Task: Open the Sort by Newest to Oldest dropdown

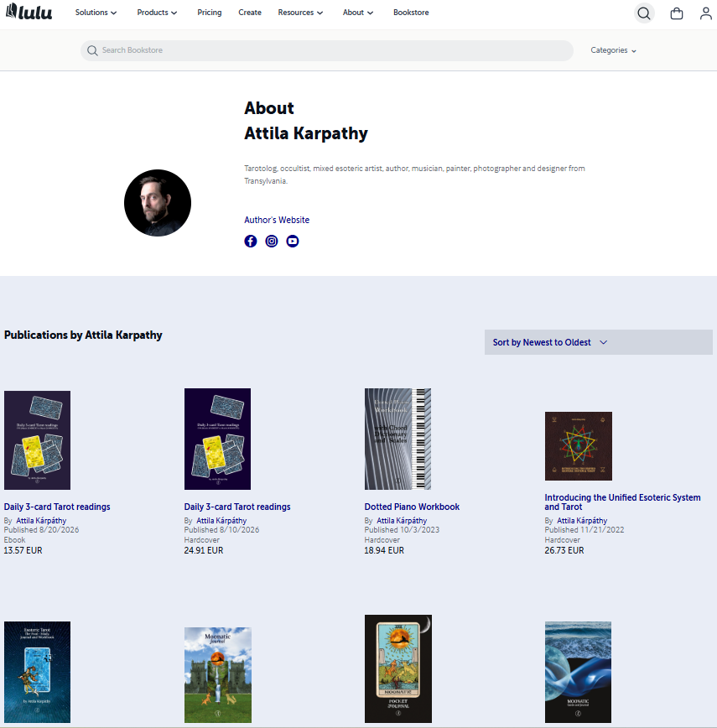Action: pyautogui.click(x=598, y=342)
